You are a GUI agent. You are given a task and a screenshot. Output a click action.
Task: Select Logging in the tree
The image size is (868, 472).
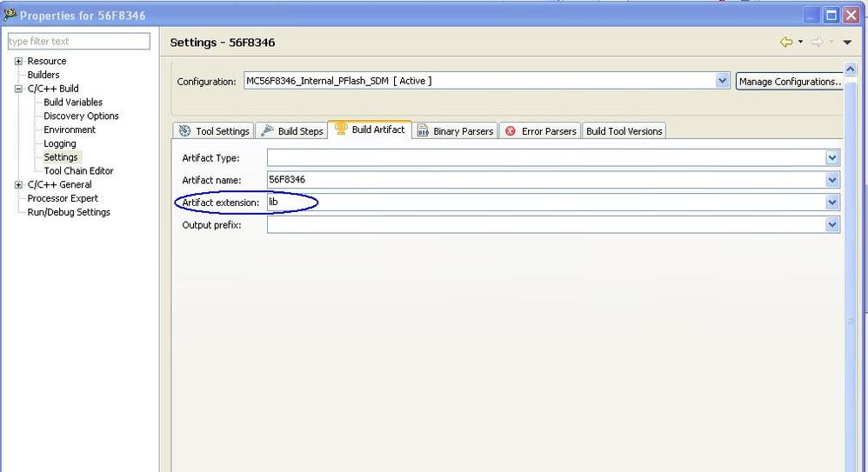click(x=60, y=143)
